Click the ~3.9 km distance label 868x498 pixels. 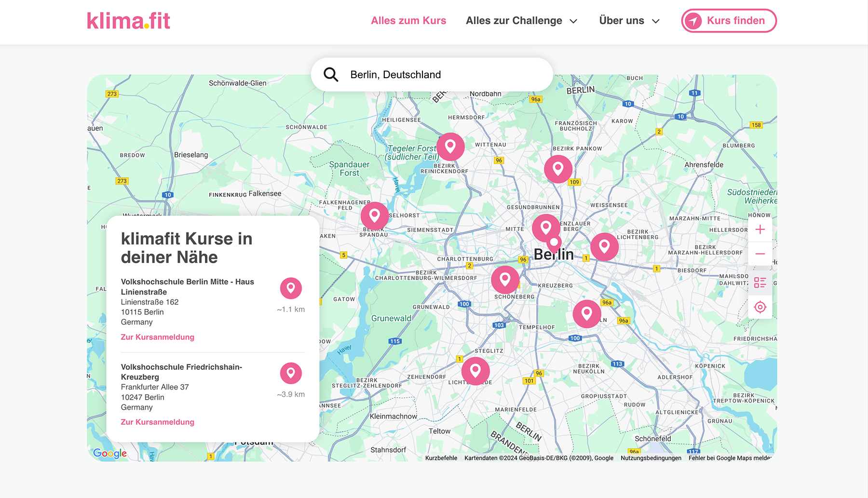click(x=291, y=394)
